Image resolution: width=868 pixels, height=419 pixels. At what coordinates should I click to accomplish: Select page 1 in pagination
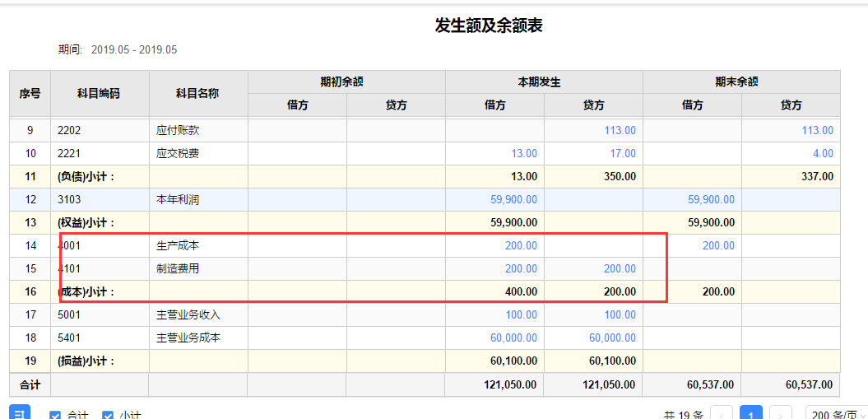tap(751, 414)
